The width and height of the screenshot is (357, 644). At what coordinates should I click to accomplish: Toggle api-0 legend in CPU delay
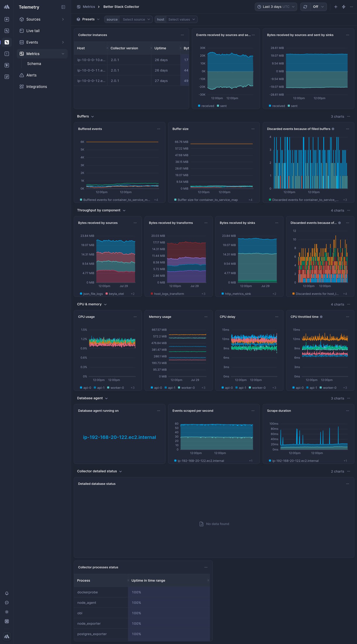tap(227, 388)
